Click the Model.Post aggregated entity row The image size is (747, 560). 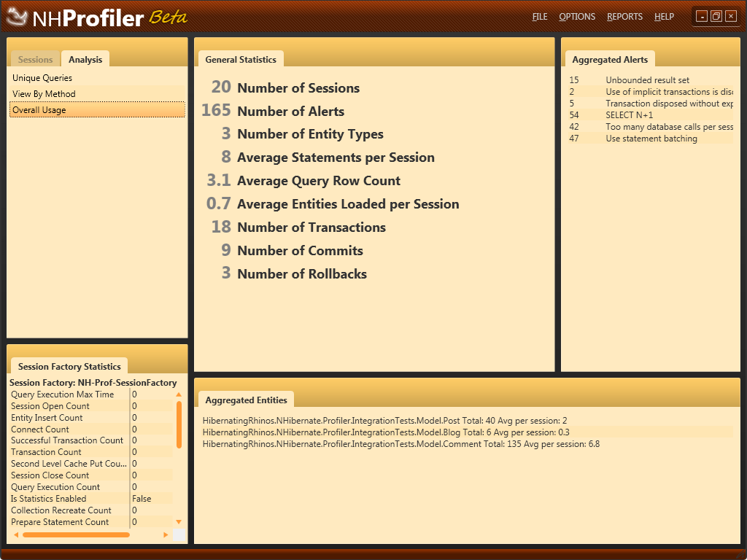point(467,421)
